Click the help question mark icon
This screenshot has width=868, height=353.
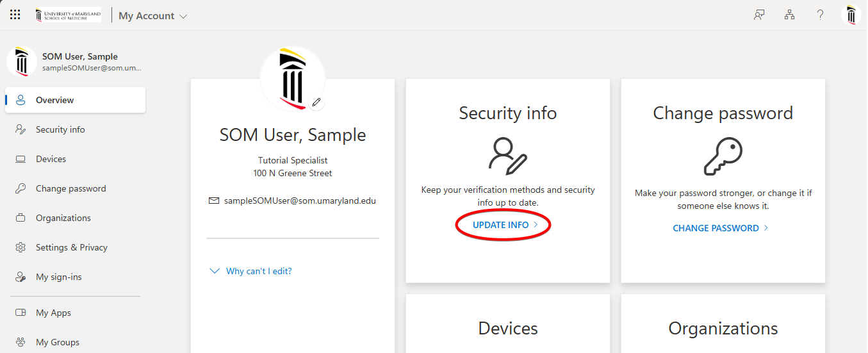coord(820,15)
